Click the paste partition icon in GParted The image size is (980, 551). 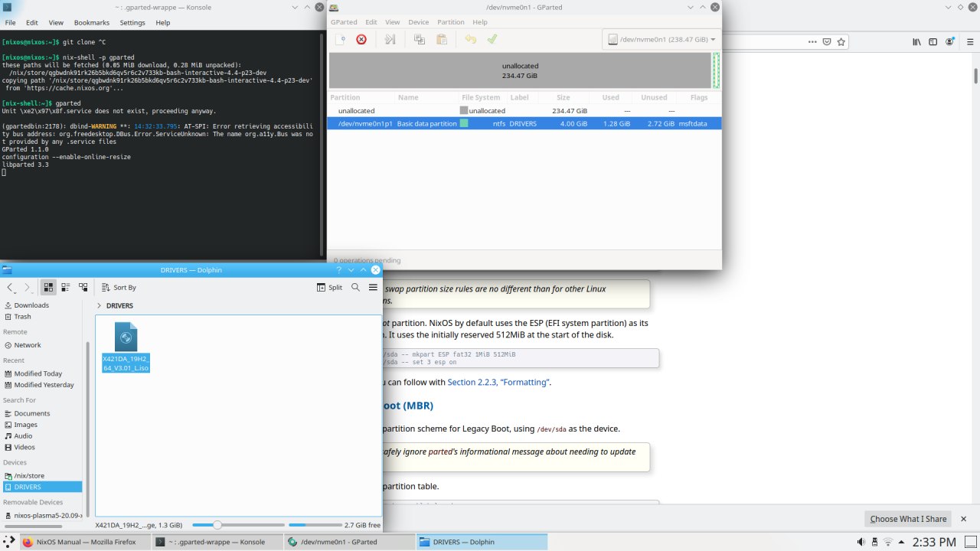(442, 39)
